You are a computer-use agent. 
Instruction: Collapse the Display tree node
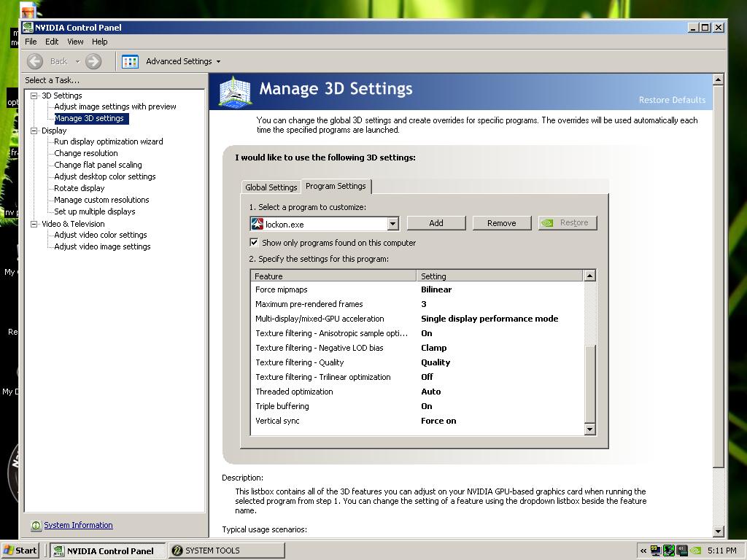[x=34, y=131]
